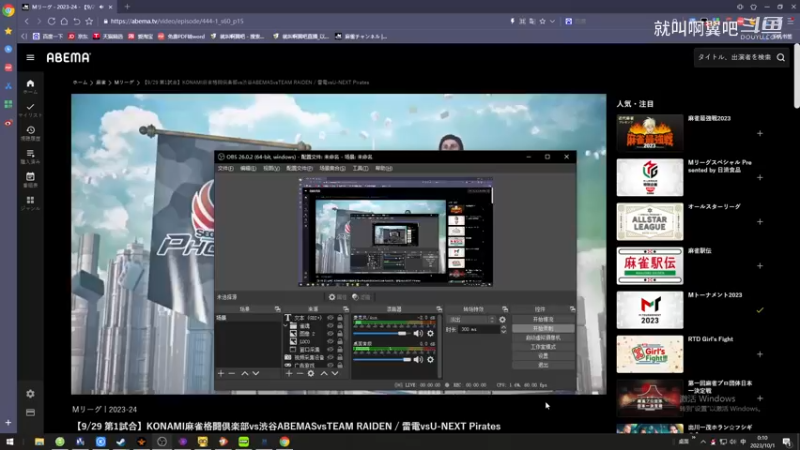800x450 pixels.
Task: Mute the desktop audio channel in OBS mixer
Action: click(418, 360)
